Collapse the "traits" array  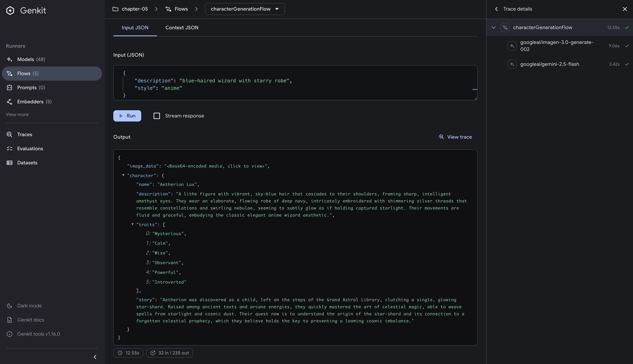(x=133, y=224)
